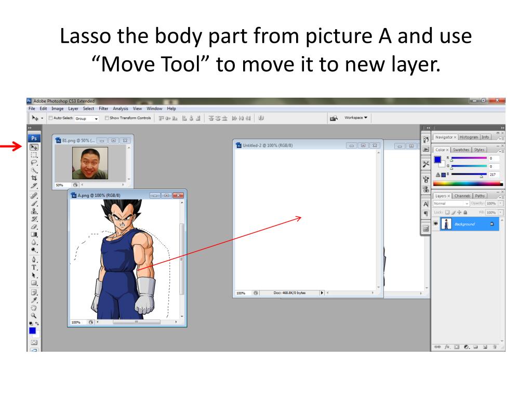
Task: Select the Slice tool
Action: pos(34,185)
